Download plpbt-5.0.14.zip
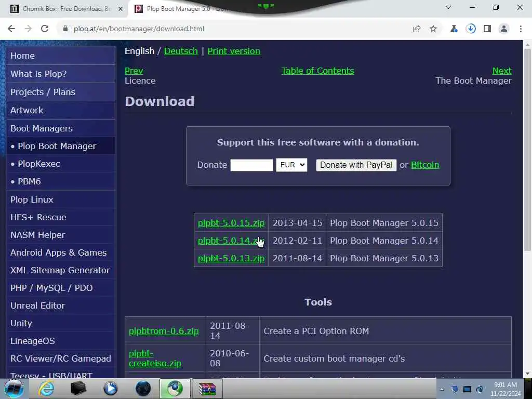The image size is (532, 399). click(231, 241)
